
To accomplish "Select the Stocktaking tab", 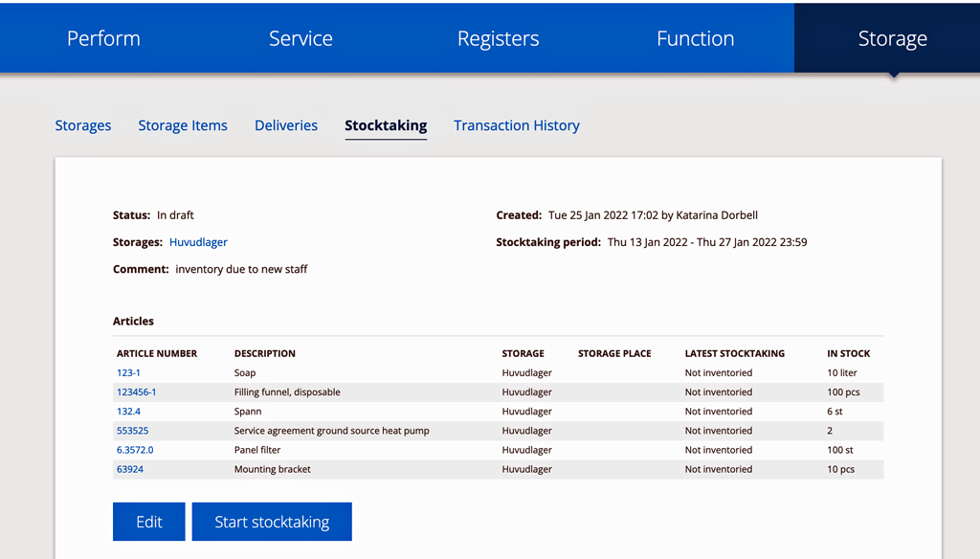I will click(386, 125).
